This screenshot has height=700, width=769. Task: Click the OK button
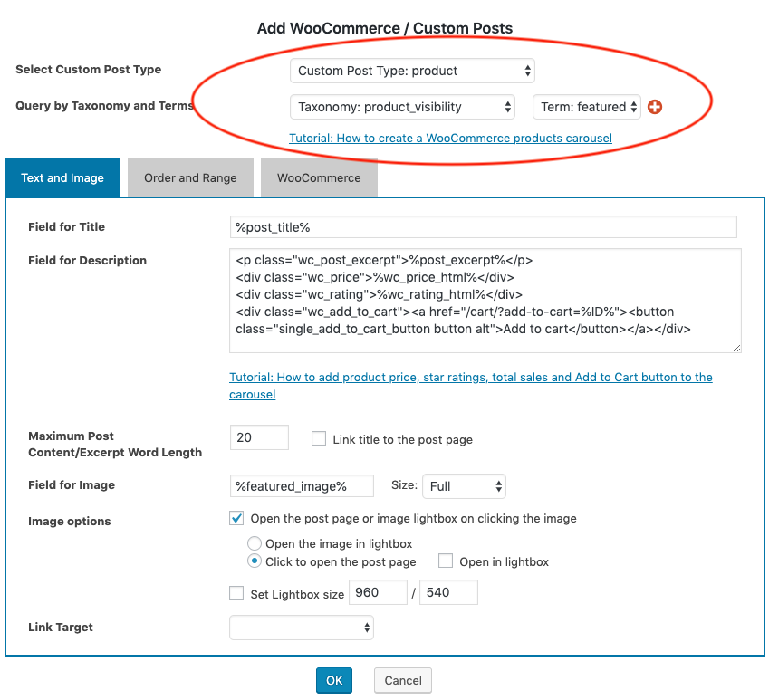coord(334,681)
